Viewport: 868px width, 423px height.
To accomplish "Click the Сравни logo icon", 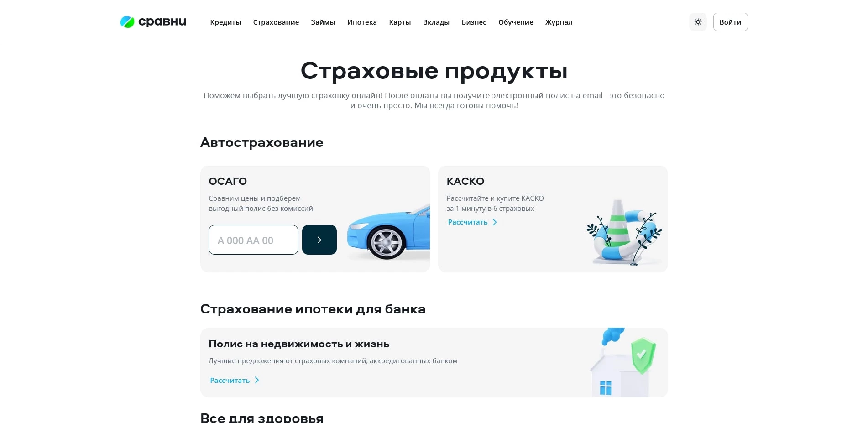I will point(127,22).
